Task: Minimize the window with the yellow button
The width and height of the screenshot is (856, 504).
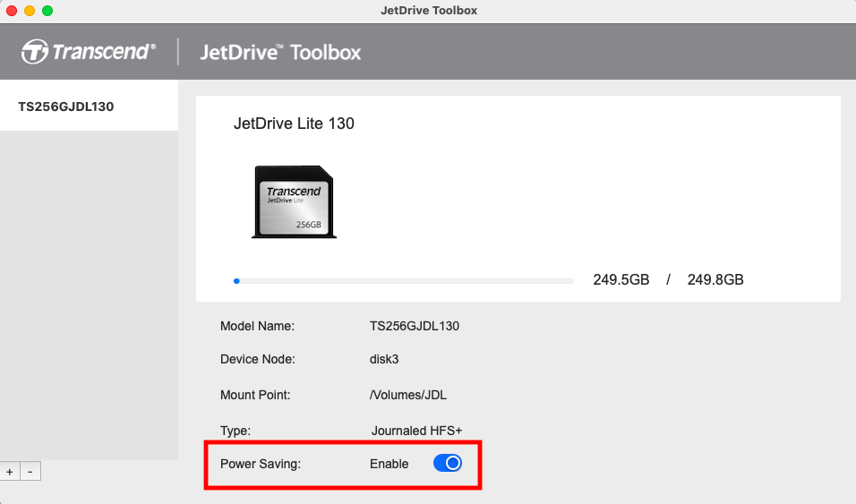Action: [30, 11]
